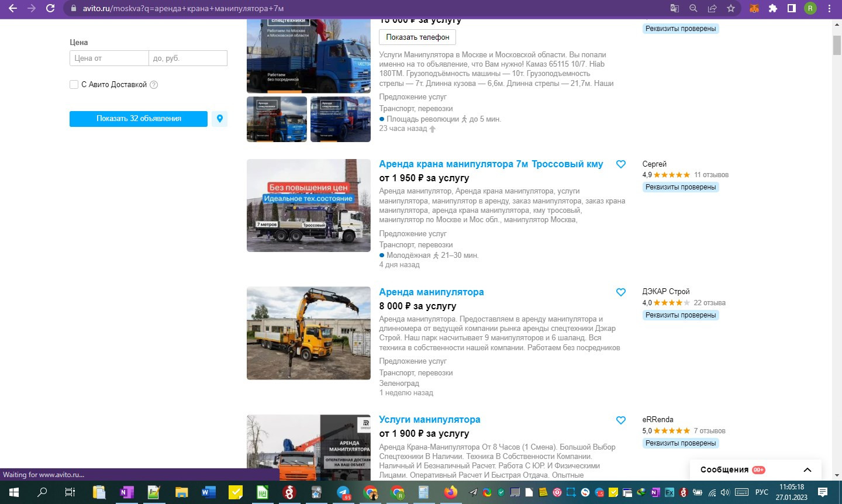Open the green R profile avatar
Image resolution: width=842 pixels, height=504 pixels.
pos(810,8)
